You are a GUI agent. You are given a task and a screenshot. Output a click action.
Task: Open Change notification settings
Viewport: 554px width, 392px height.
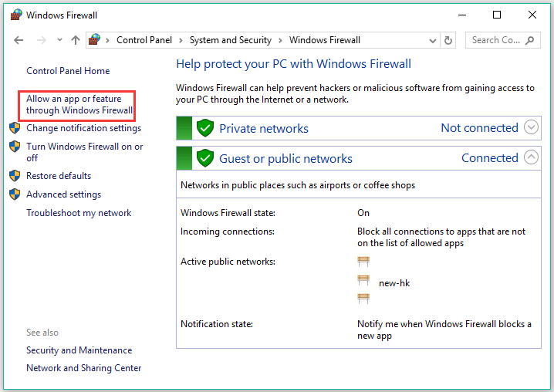pos(84,128)
